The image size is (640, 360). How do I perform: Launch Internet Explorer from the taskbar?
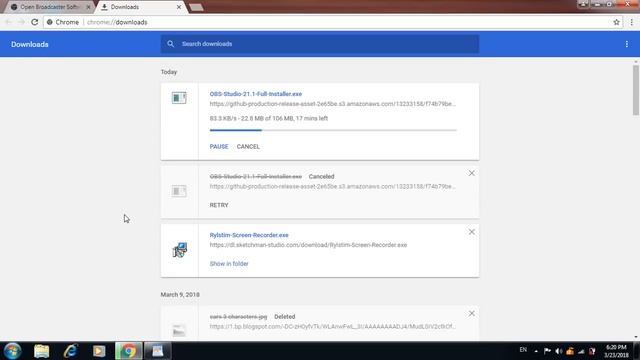[70, 351]
